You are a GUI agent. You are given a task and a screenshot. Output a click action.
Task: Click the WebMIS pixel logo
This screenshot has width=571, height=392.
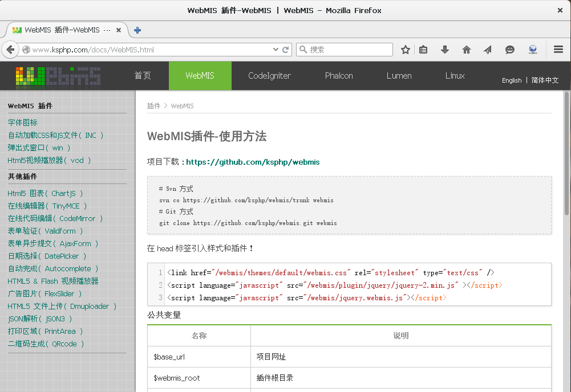[58, 76]
